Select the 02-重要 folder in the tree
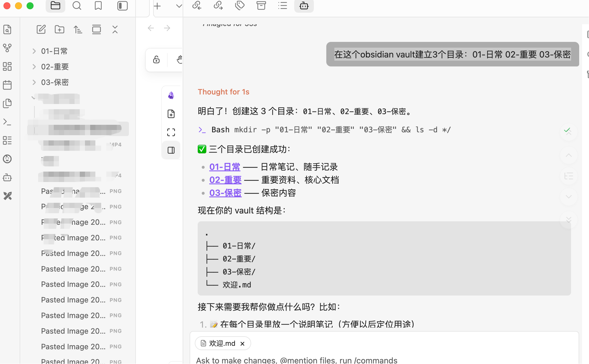 pyautogui.click(x=55, y=67)
